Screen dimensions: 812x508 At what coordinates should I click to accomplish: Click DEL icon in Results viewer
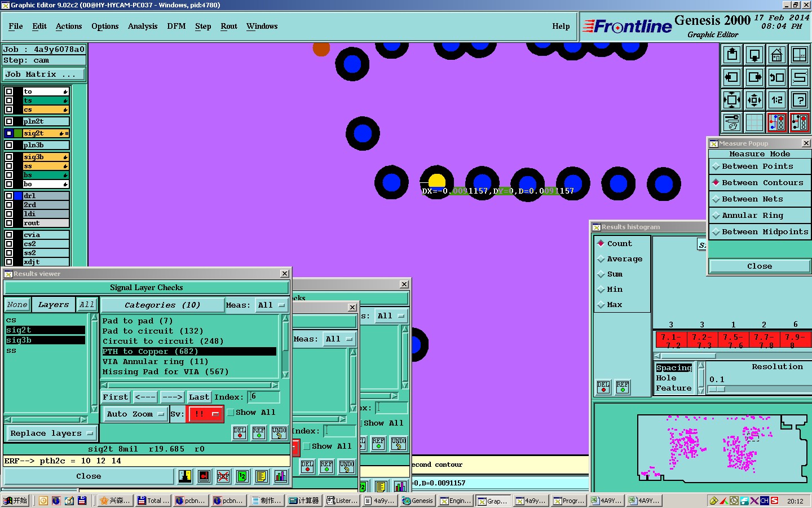pos(240,433)
